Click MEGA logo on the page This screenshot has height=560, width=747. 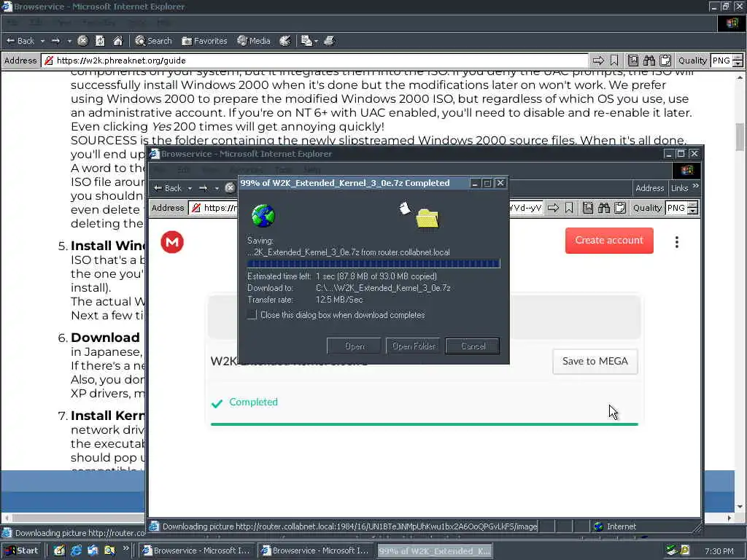[x=172, y=242]
